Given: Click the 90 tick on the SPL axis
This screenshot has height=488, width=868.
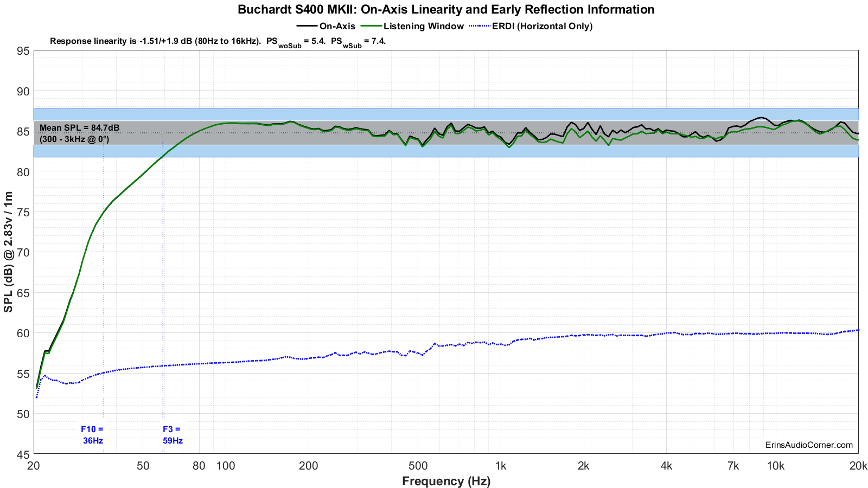Looking at the screenshot, I should click(23, 91).
